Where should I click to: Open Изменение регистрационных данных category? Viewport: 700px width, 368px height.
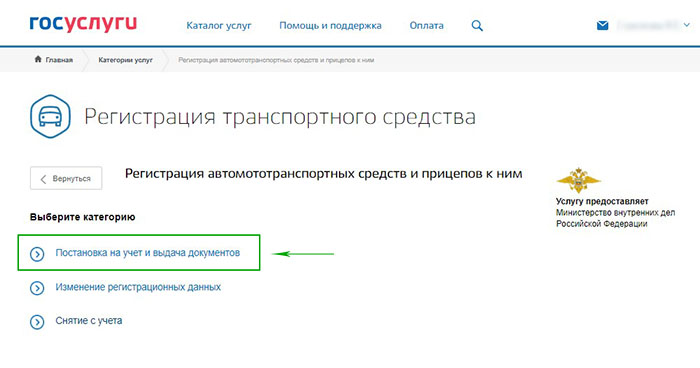138,287
